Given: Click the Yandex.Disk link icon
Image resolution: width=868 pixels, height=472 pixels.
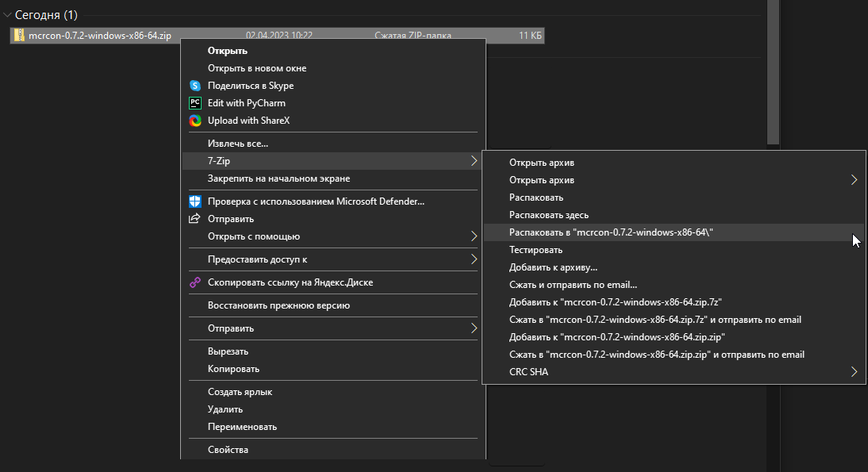Looking at the screenshot, I should click(195, 282).
